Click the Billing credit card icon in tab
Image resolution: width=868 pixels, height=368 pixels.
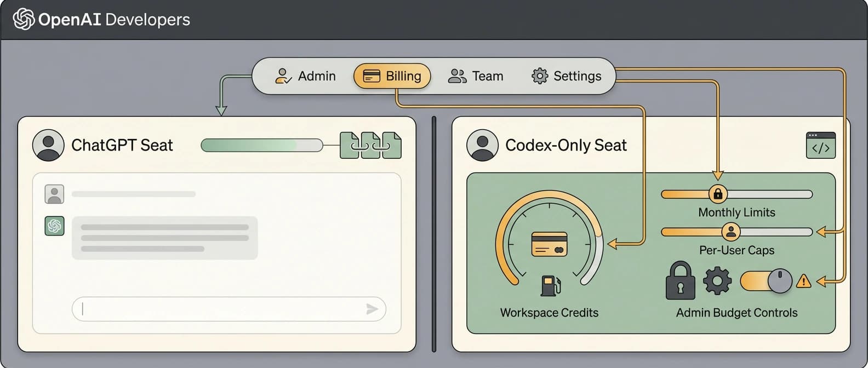372,76
